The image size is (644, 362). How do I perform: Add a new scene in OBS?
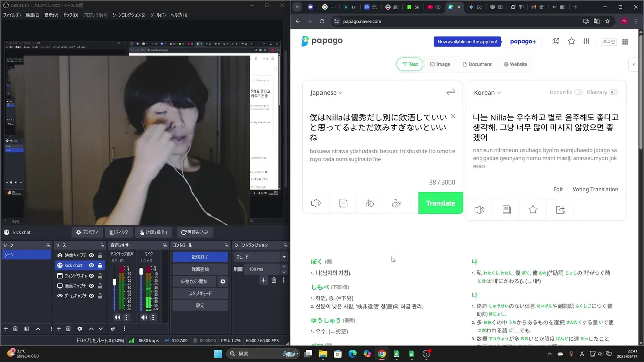(6, 329)
